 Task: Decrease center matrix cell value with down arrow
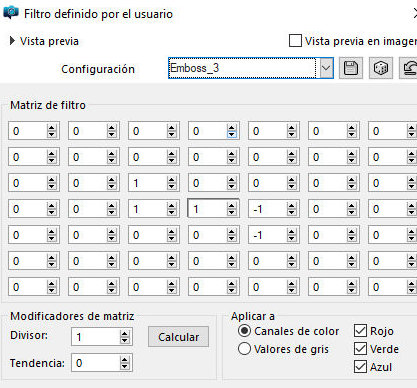[x=232, y=213]
